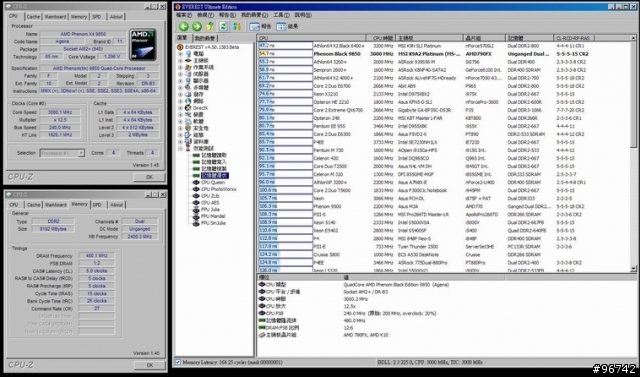Select the Pentium EE 955 result row
The height and width of the screenshot is (377, 640).
444,126
